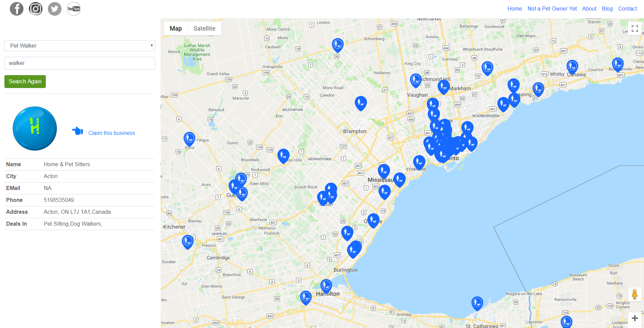This screenshot has width=644, height=328.
Task: Open the YouTube social icon
Action: pyautogui.click(x=74, y=9)
